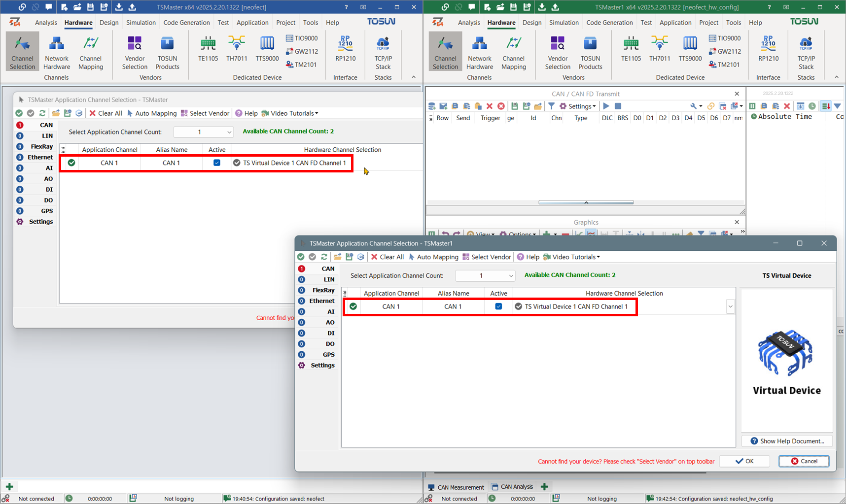Open TE1105 device in left TSMaster ribbon
This screenshot has height=504, width=846.
pos(208,49)
